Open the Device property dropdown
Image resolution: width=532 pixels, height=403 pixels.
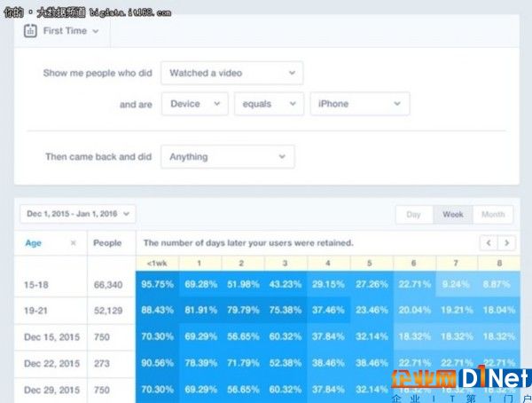point(195,104)
